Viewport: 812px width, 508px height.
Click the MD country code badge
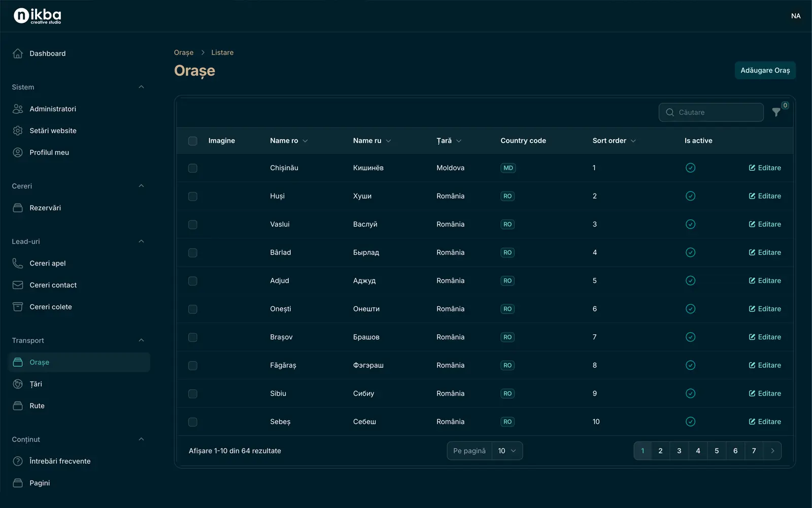point(508,168)
